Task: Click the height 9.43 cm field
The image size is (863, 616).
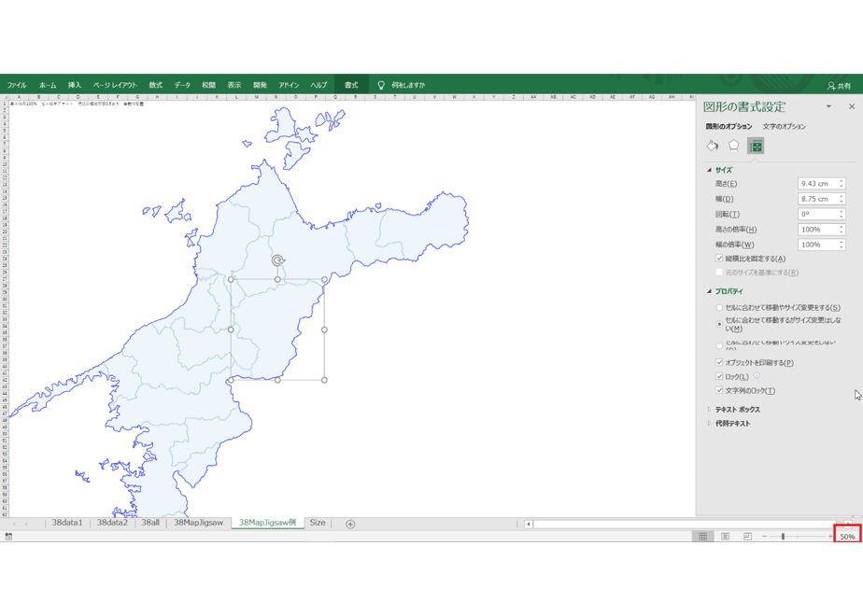Action: tap(818, 183)
